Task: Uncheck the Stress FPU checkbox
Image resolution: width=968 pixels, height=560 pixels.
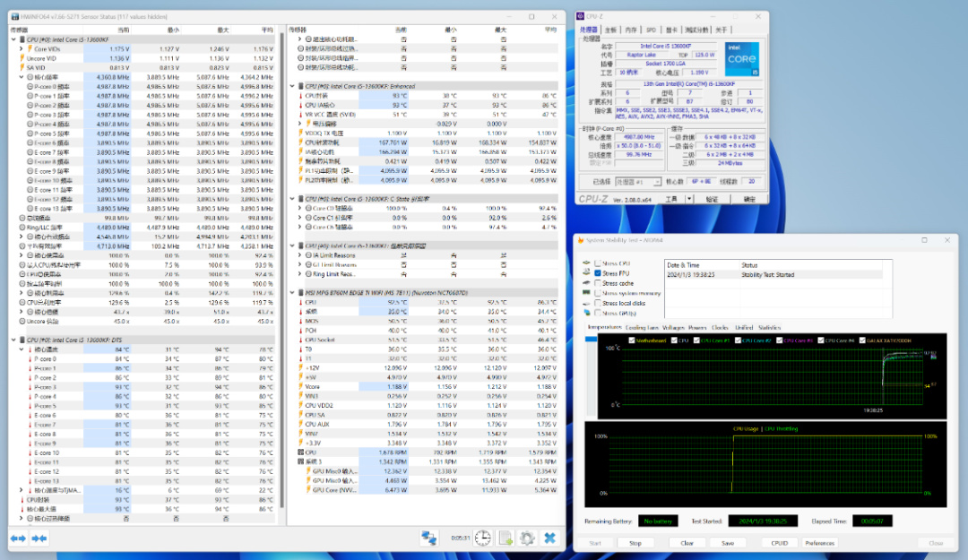Action: 598,273
